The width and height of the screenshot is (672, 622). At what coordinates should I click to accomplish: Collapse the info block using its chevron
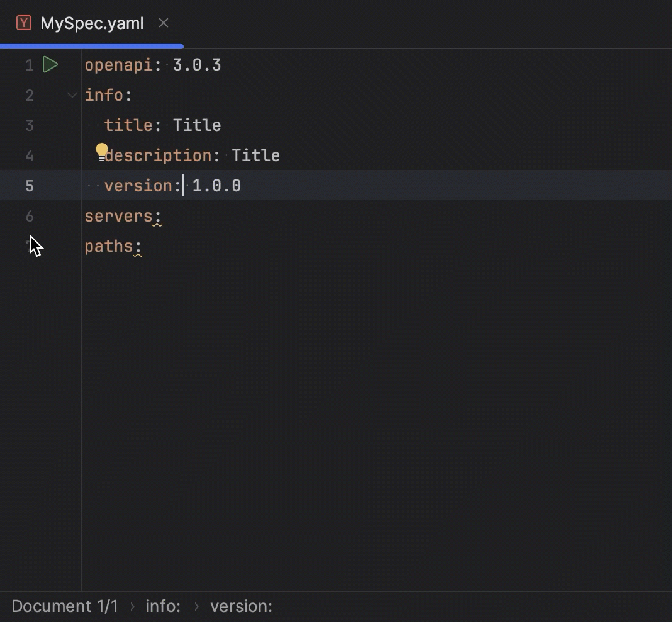pyautogui.click(x=71, y=95)
